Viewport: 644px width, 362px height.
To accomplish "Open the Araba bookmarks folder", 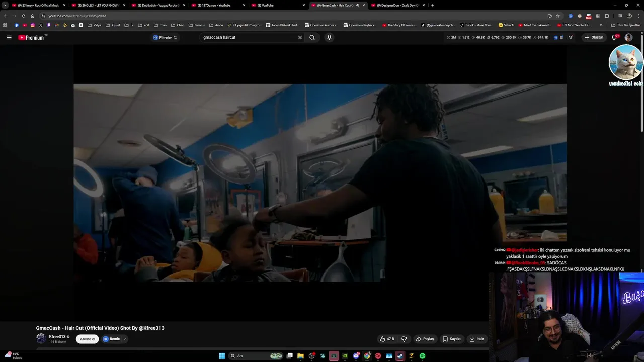I will click(216, 25).
